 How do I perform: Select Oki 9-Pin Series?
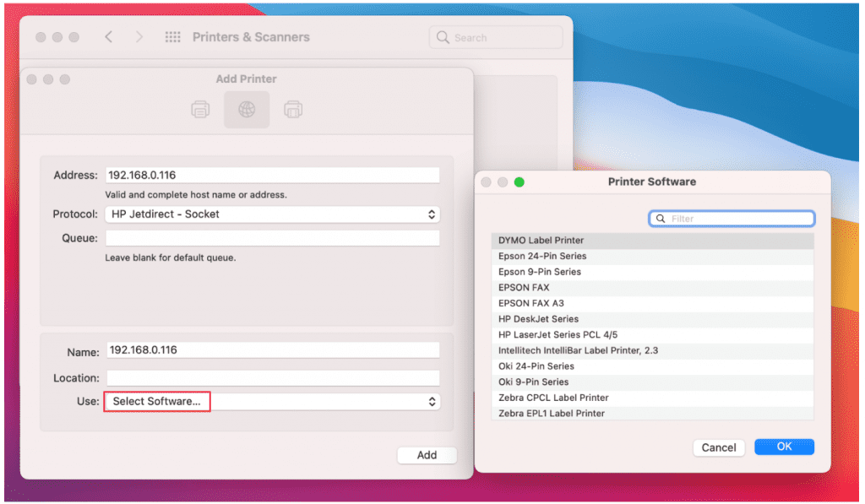[x=653, y=382]
